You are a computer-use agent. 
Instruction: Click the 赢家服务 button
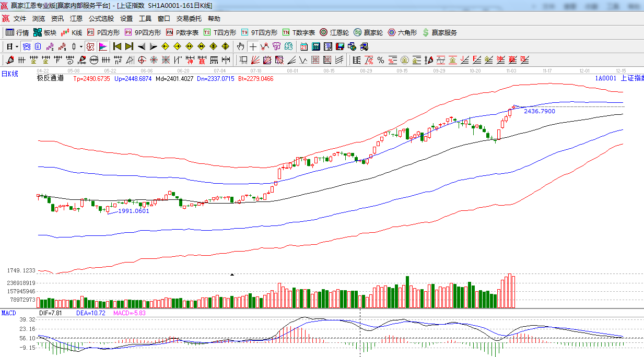pyautogui.click(x=439, y=32)
